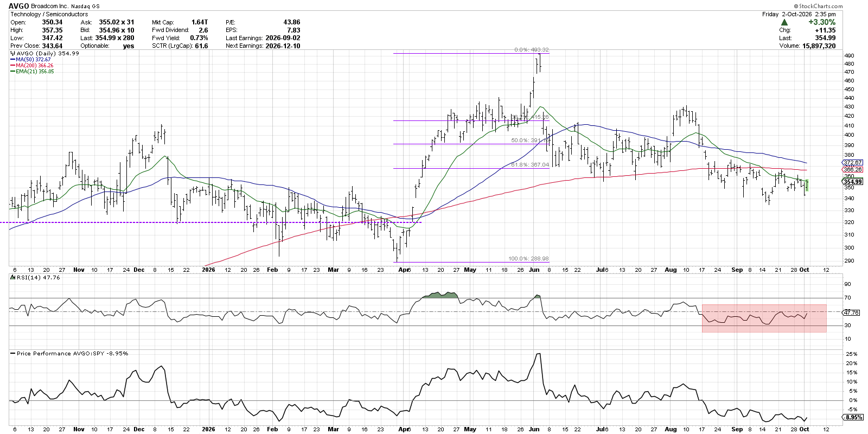
Task: Click the Broadcom Inc. company name
Action: tap(49, 7)
